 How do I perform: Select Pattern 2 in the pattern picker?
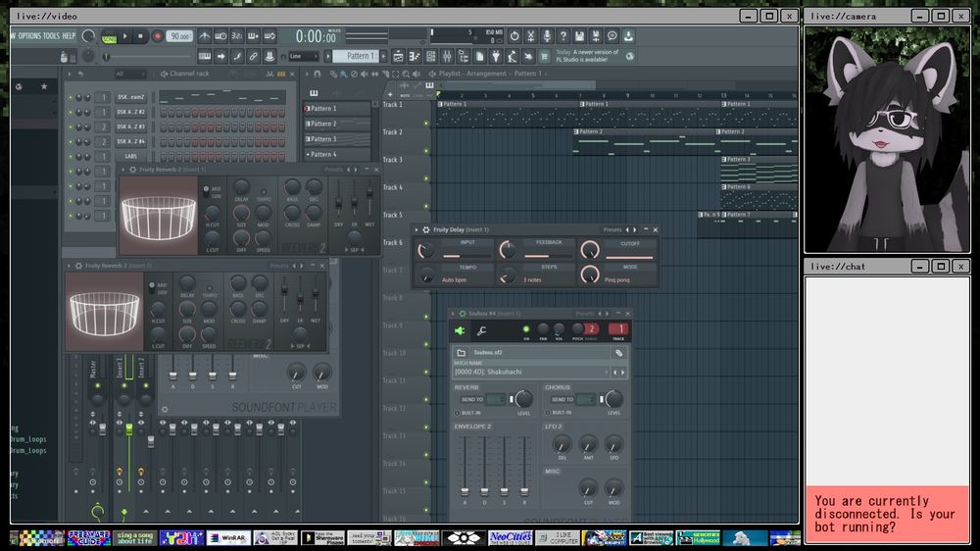[x=337, y=124]
